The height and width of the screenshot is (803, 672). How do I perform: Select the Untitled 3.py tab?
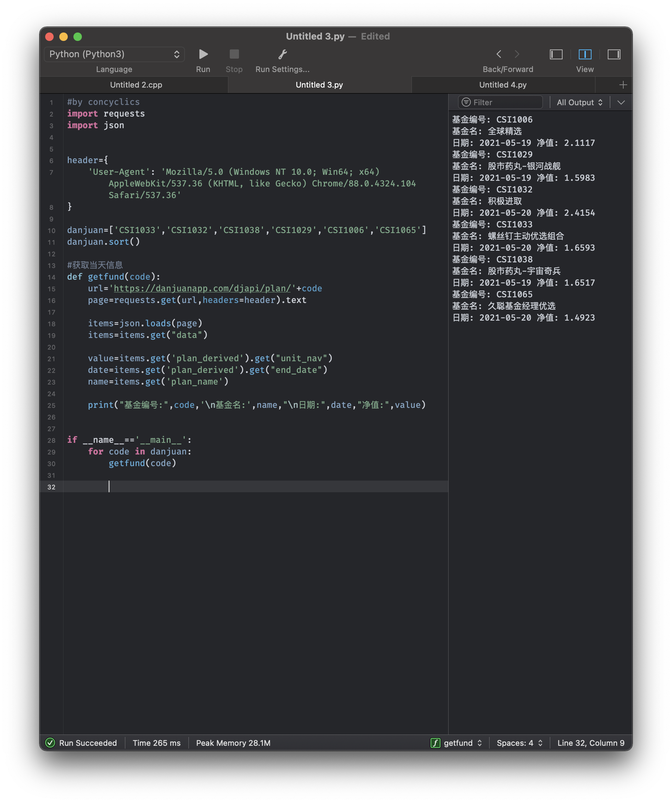(319, 85)
